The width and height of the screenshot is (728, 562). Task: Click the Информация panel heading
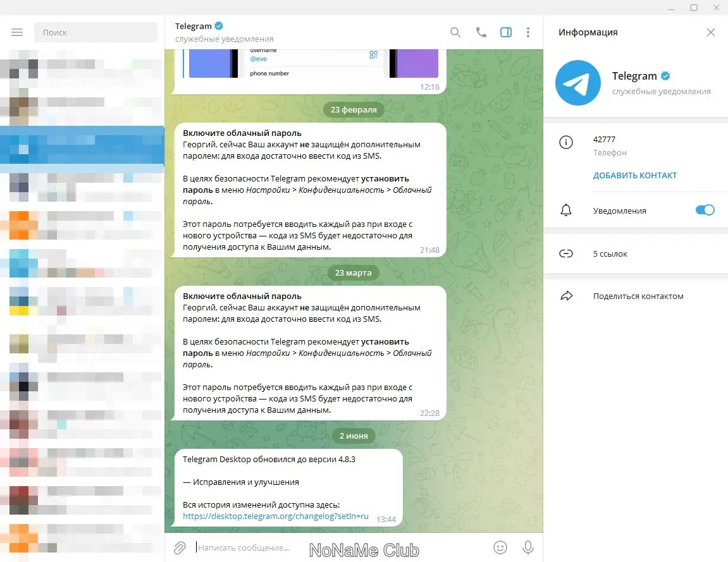point(588,32)
